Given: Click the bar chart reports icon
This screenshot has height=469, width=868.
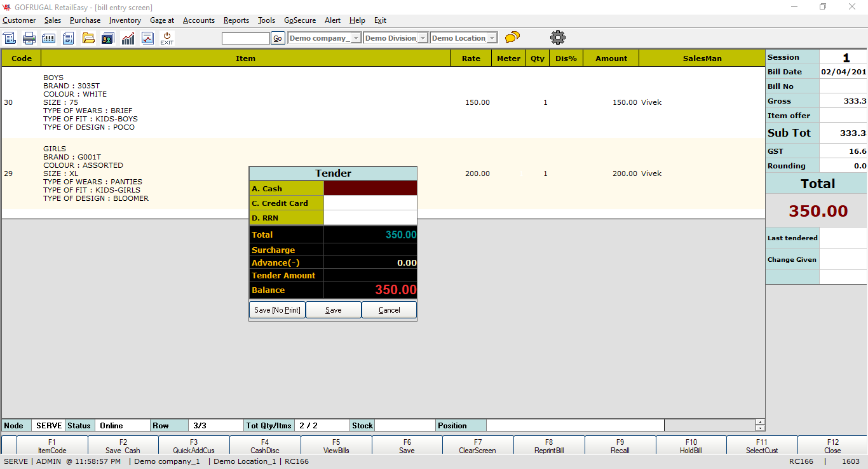Looking at the screenshot, I should point(128,38).
